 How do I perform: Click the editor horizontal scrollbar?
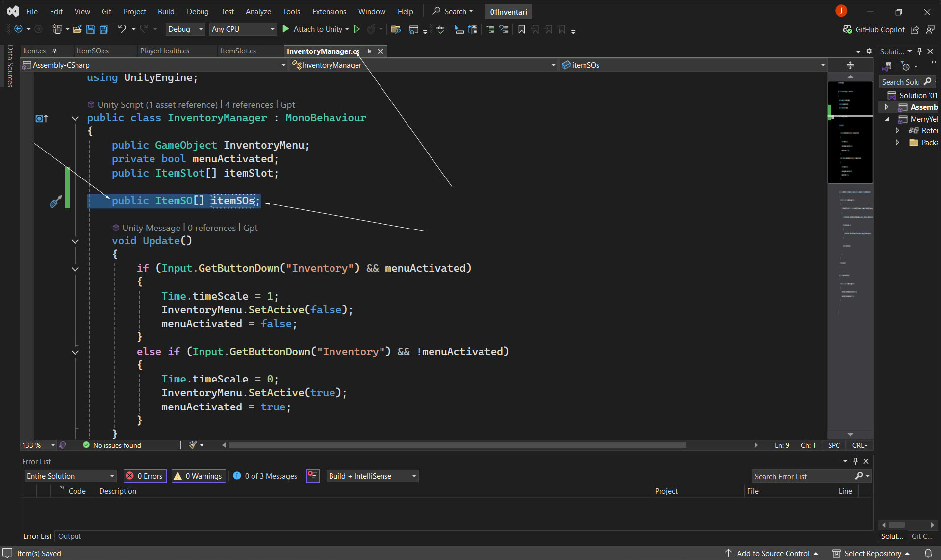pyautogui.click(x=456, y=445)
